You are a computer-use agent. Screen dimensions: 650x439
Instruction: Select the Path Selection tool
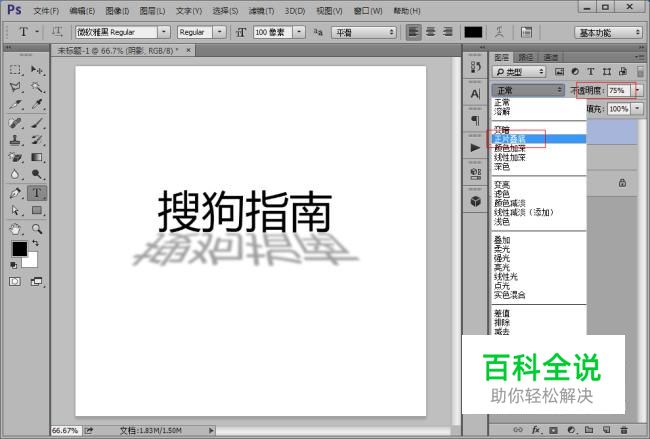click(15, 211)
